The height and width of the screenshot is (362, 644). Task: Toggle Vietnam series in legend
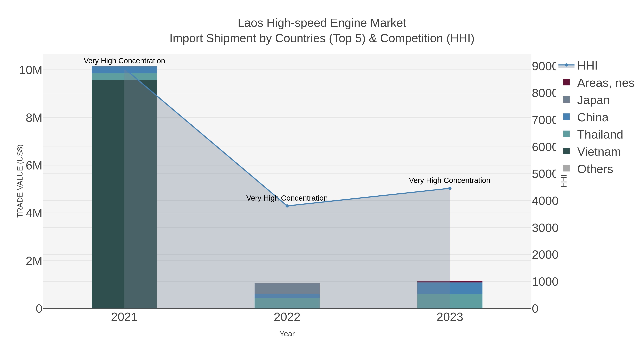pos(592,152)
